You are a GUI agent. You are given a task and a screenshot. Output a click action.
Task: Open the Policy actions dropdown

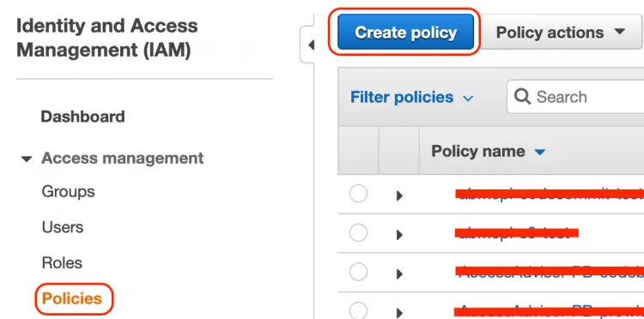click(x=561, y=33)
